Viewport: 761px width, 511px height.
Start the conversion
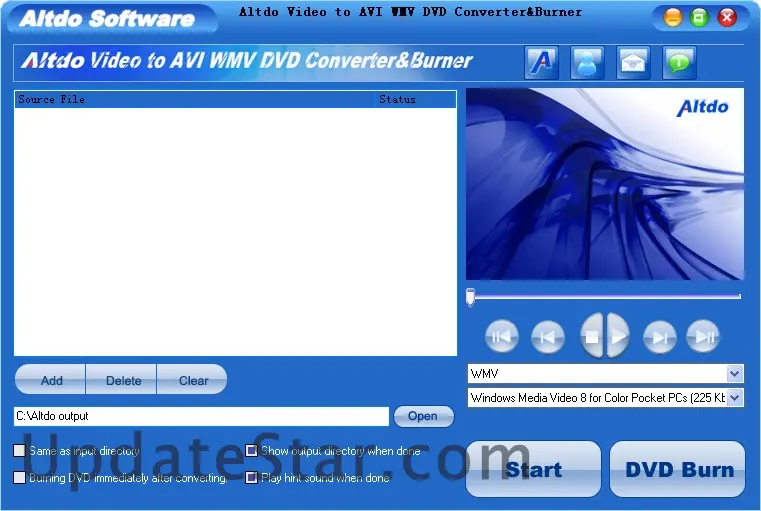coord(533,469)
